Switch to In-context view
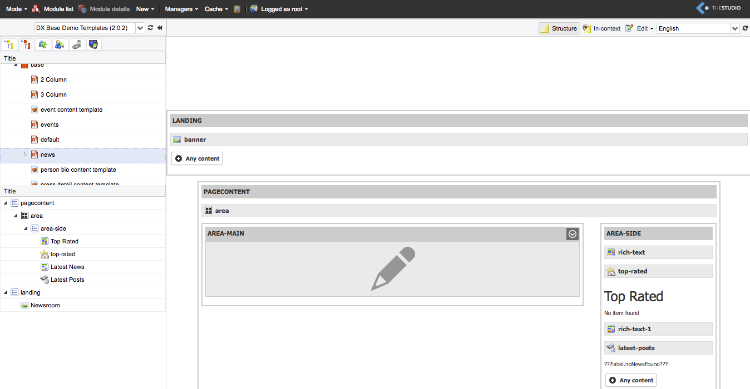Image resolution: width=750 pixels, height=389 pixels. (602, 28)
